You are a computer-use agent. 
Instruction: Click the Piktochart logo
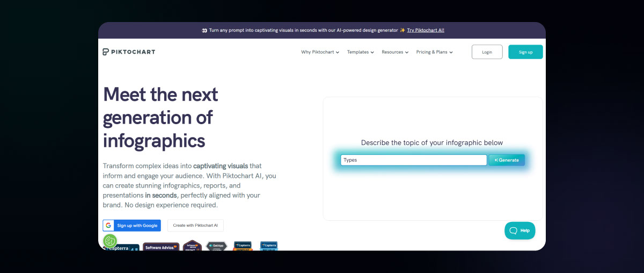click(x=129, y=52)
